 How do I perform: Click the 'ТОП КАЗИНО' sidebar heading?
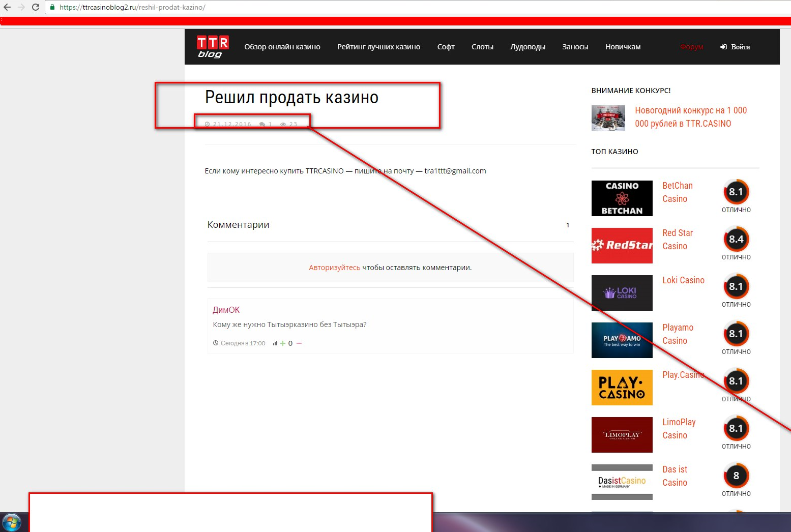point(614,152)
